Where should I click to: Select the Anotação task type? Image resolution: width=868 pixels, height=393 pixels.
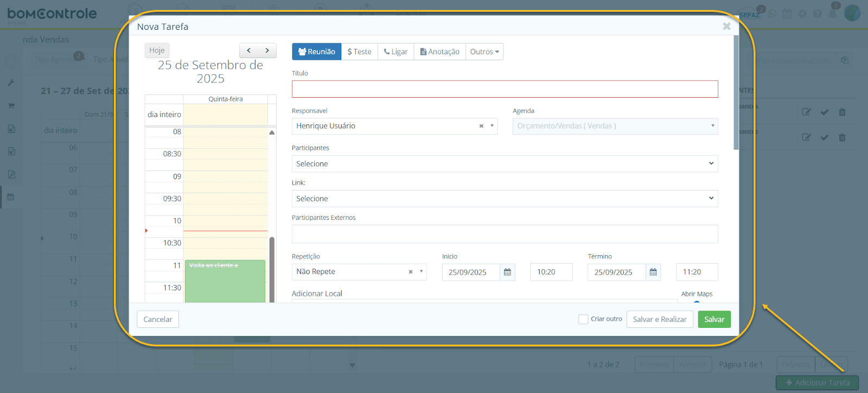(x=440, y=52)
